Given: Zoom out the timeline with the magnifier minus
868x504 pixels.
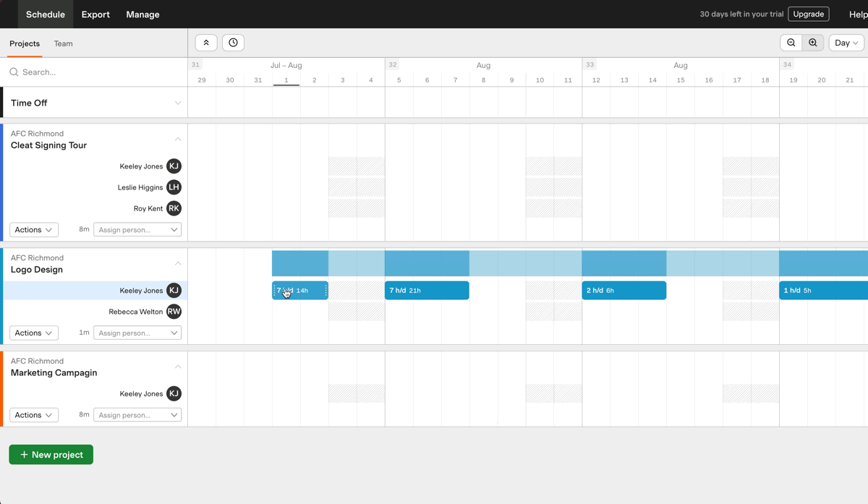Looking at the screenshot, I should (x=791, y=43).
